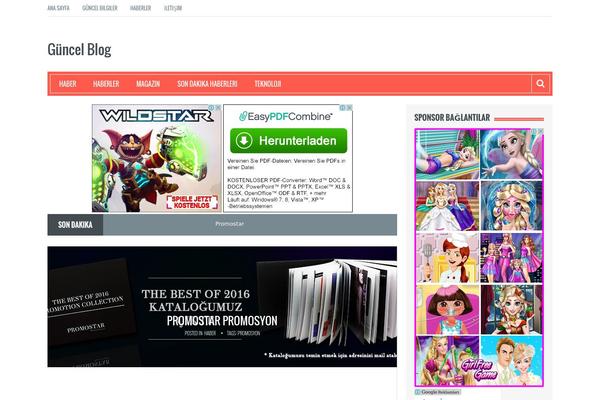
Task: Click the PROMOSYON tag link under the post title
Action: (x=249, y=333)
